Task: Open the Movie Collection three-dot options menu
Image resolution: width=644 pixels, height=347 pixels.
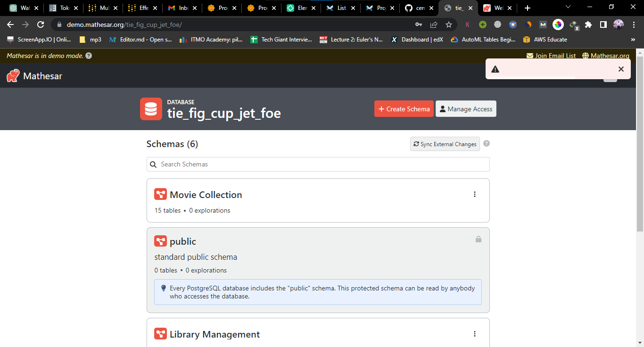Action: click(475, 194)
